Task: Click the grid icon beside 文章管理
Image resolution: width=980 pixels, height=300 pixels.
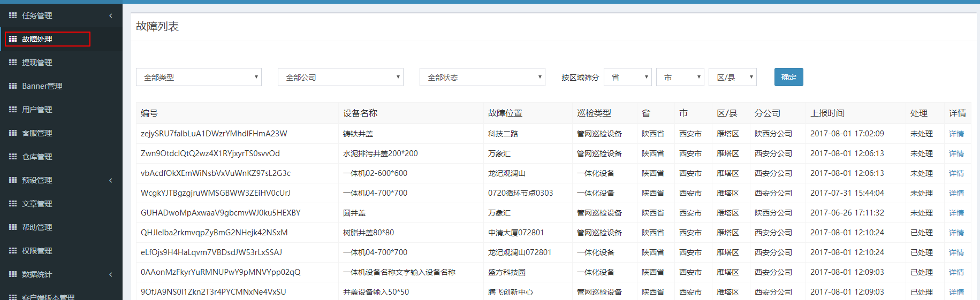Action: click(x=13, y=204)
